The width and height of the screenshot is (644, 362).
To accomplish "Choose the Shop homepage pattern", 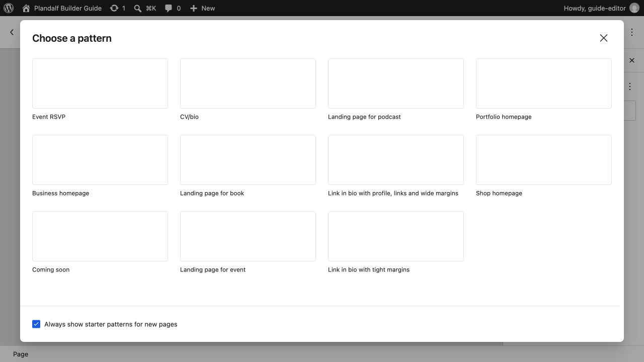I will point(544,160).
